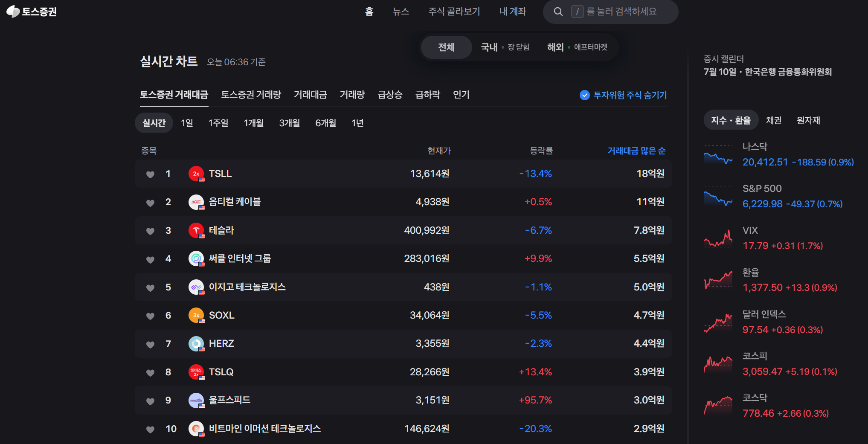The width and height of the screenshot is (868, 444).
Task: Favorite 테슬라 with the heart icon
Action: click(x=150, y=231)
